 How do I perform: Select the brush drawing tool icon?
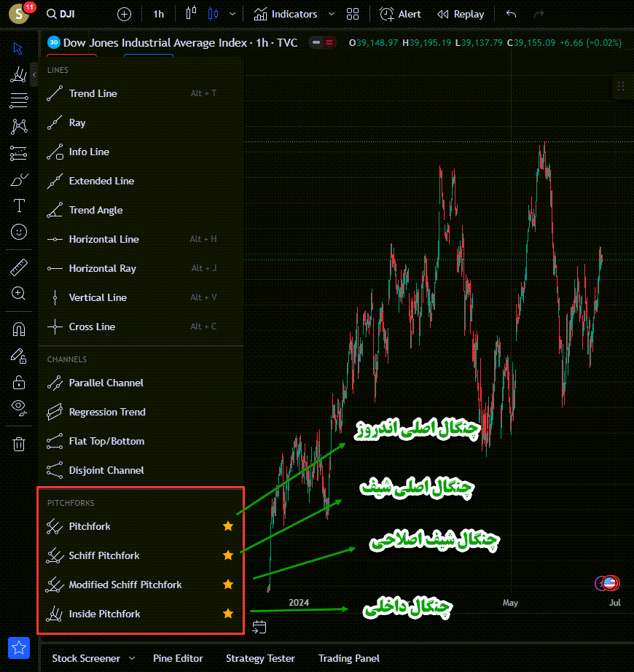[19, 179]
